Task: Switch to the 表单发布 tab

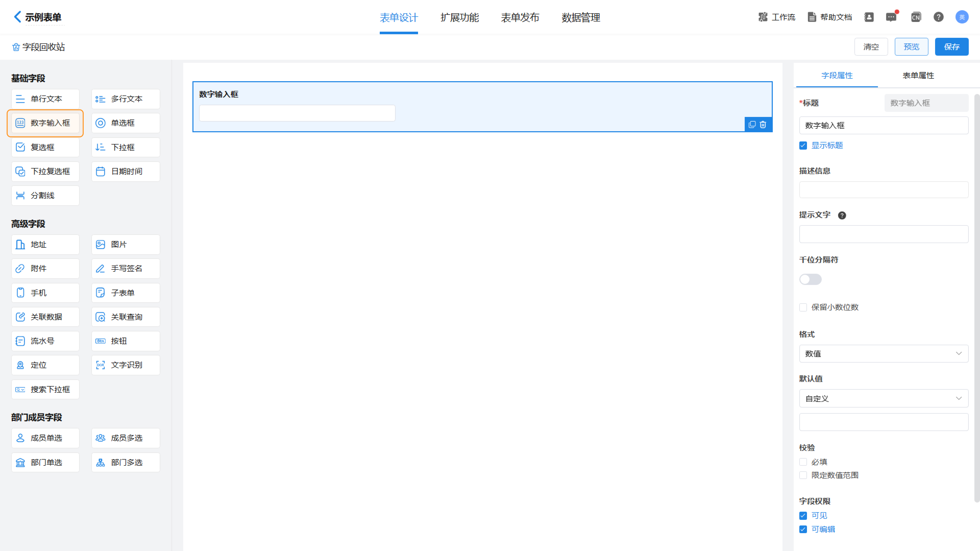Action: 520,18
